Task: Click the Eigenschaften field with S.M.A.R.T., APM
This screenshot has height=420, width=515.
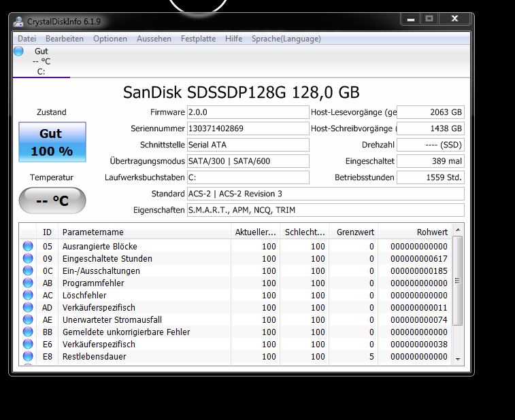Action: (325, 210)
